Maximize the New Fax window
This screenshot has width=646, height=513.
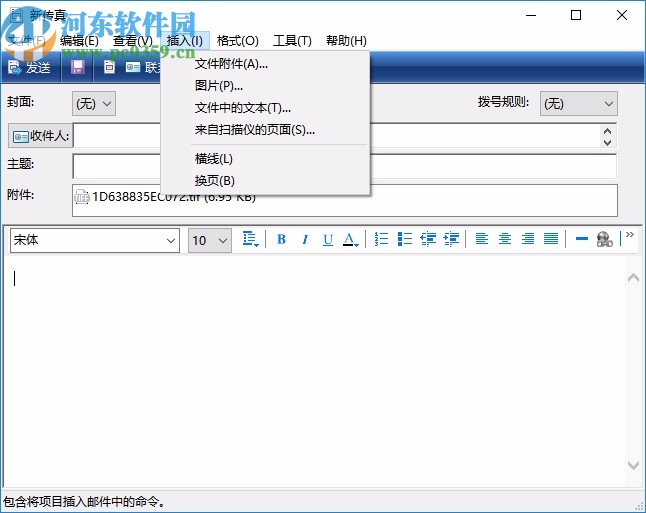576,15
